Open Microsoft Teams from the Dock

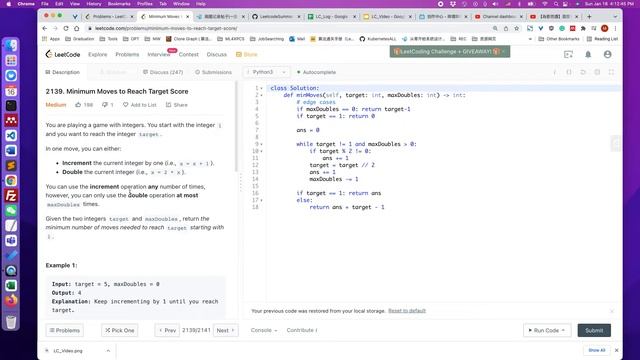(x=11, y=241)
